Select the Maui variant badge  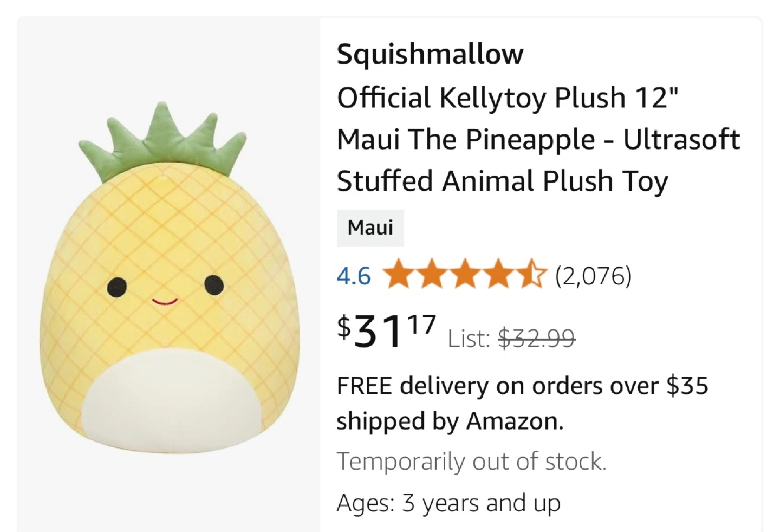click(x=370, y=228)
